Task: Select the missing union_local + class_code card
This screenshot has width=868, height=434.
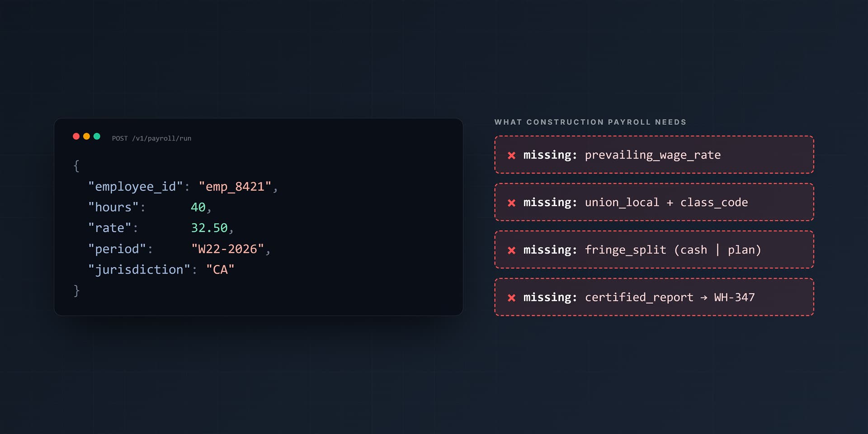Action: pyautogui.click(x=654, y=202)
